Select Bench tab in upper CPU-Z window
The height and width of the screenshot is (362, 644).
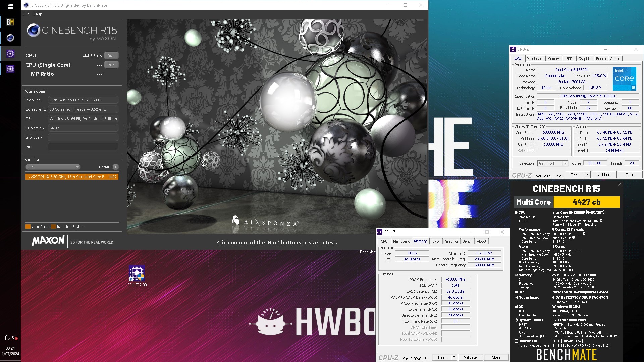601,59
